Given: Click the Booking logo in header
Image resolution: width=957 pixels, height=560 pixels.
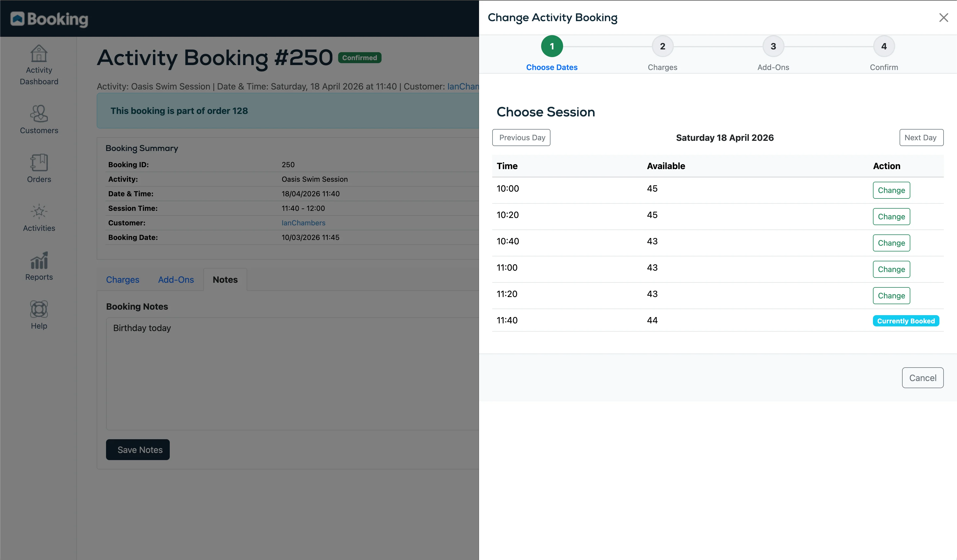Looking at the screenshot, I should tap(49, 19).
